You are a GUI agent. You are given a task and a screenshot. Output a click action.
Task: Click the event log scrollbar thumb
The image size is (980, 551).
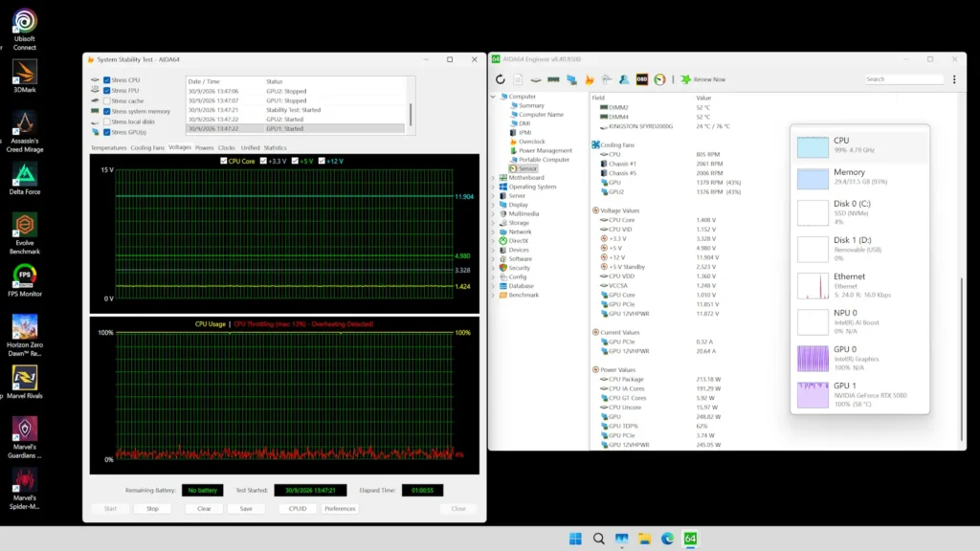tap(411, 115)
